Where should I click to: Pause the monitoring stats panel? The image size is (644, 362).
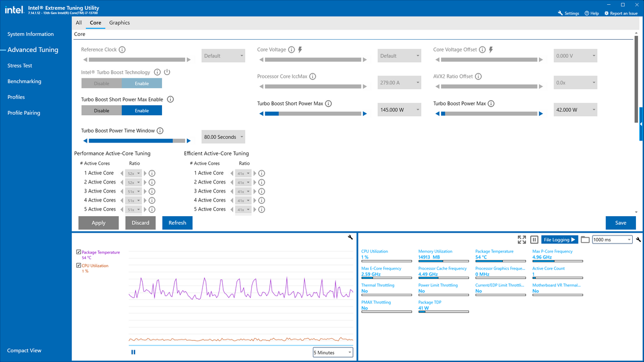pos(535,240)
